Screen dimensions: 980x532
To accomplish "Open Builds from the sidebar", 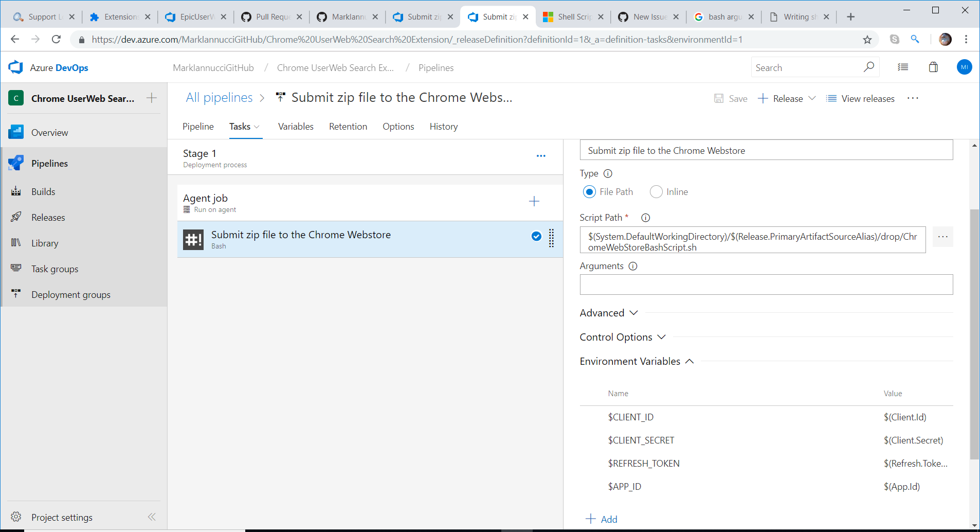I will click(x=43, y=191).
